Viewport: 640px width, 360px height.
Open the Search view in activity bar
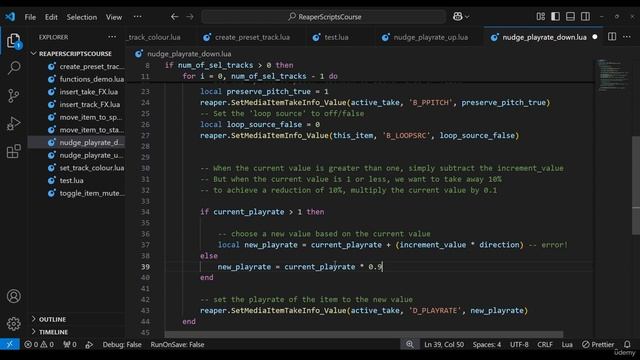(x=14, y=67)
